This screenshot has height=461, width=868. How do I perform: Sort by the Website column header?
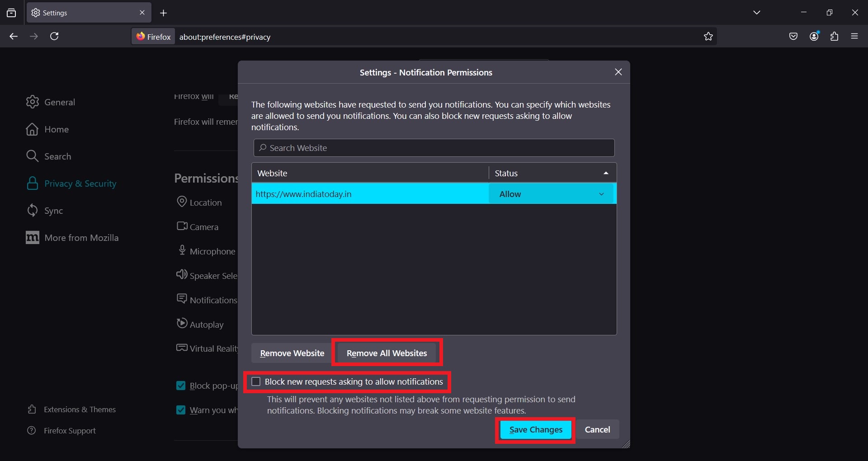[x=370, y=173]
